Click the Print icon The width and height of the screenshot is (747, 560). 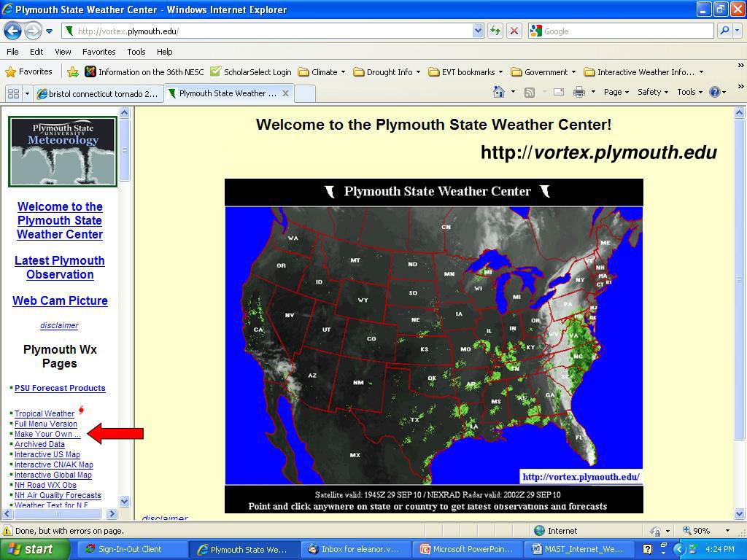pyautogui.click(x=578, y=93)
